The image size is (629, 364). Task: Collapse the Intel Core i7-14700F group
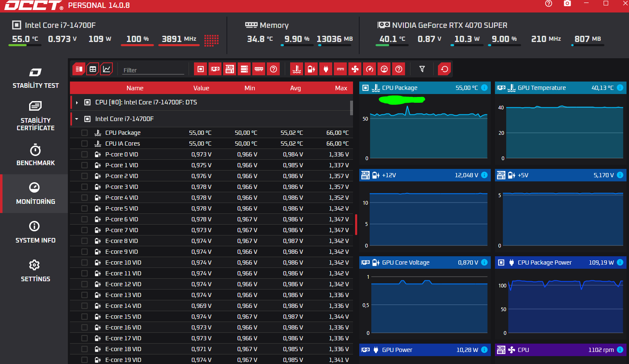77,119
